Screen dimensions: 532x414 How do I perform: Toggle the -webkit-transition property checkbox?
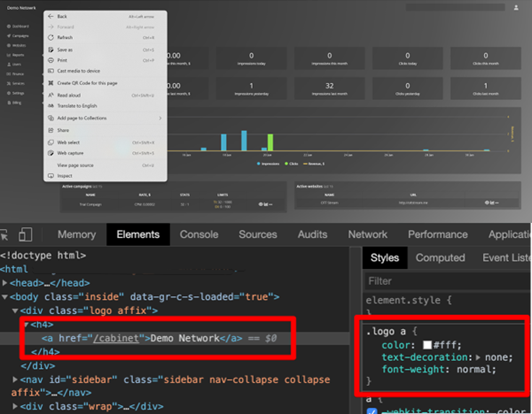point(372,411)
